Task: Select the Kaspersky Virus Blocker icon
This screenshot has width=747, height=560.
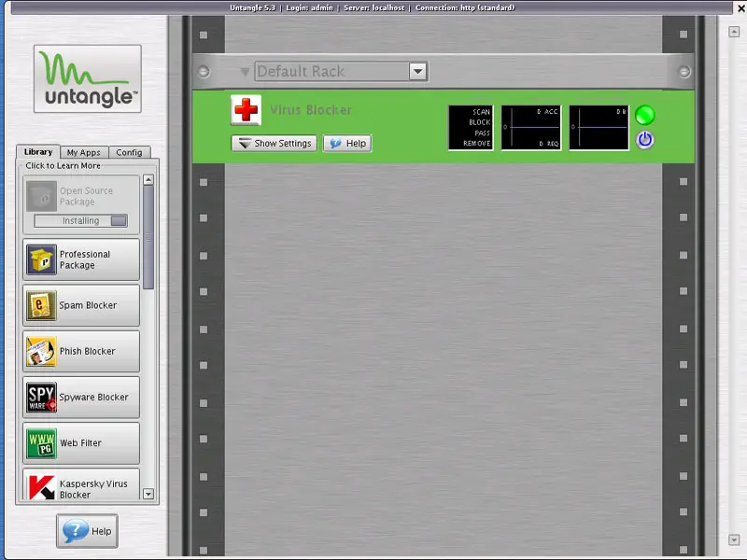Action: pyautogui.click(x=41, y=486)
